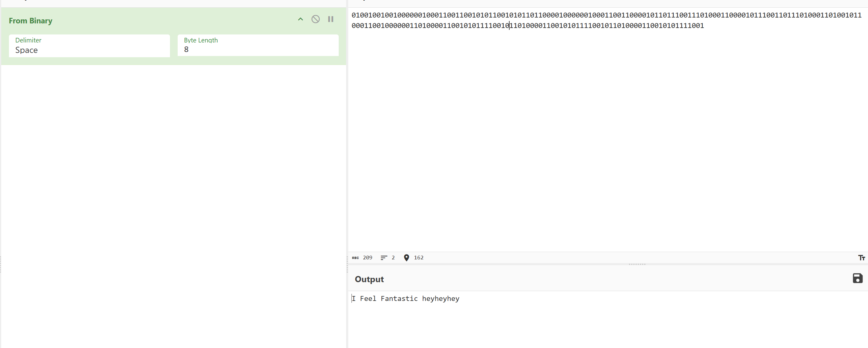This screenshot has width=868, height=348.
Task: Click the ABC character count icon
Action: [355, 258]
